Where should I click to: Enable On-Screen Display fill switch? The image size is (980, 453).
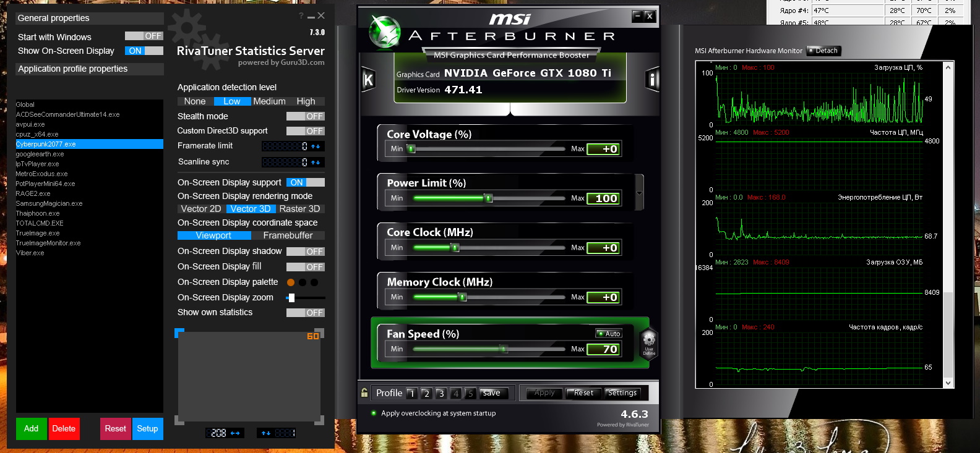306,267
